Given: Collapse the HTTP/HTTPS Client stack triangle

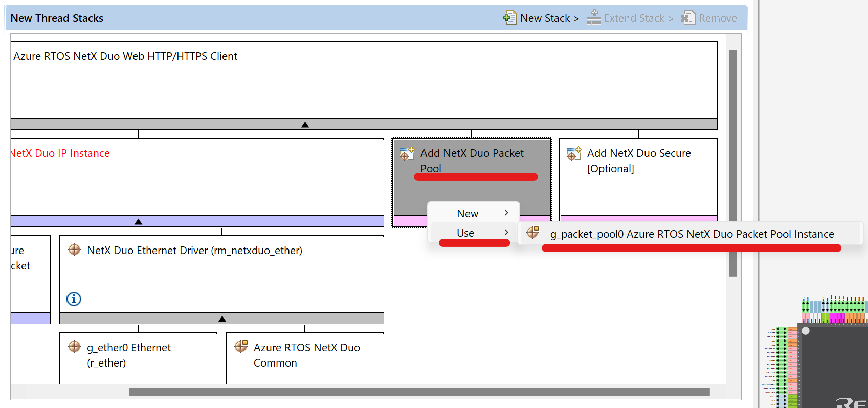Looking at the screenshot, I should tap(305, 125).
